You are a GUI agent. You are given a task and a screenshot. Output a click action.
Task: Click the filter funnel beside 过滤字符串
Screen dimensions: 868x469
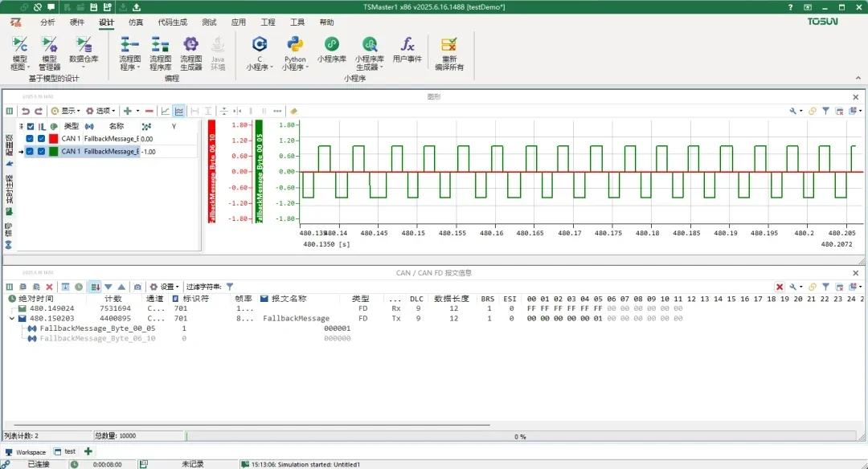tap(230, 287)
